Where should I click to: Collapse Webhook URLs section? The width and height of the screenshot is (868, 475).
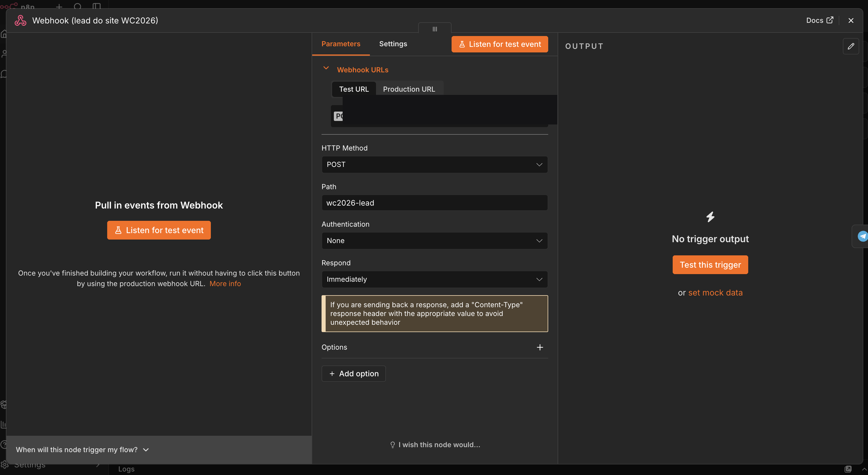point(326,69)
